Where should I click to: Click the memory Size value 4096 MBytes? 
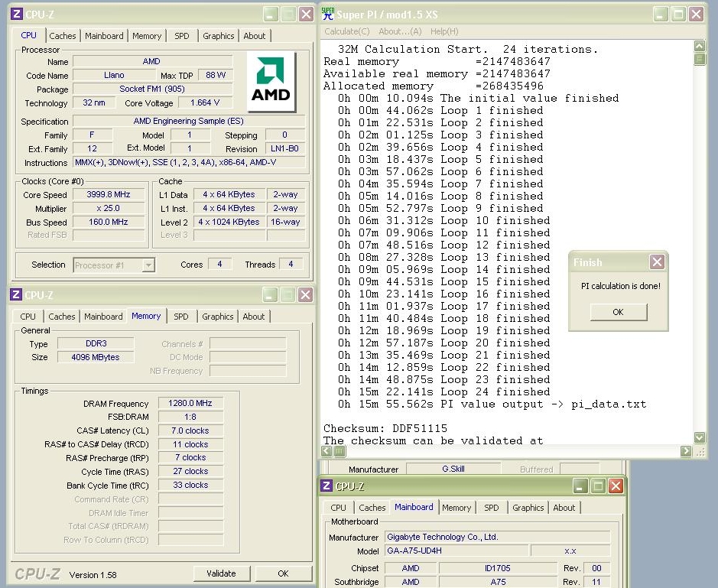(96, 357)
